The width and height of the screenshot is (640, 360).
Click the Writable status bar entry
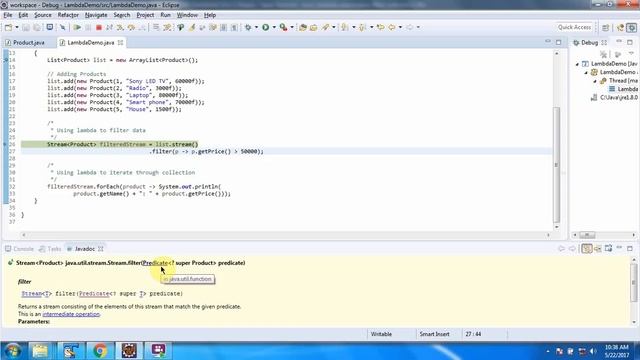coord(381,334)
